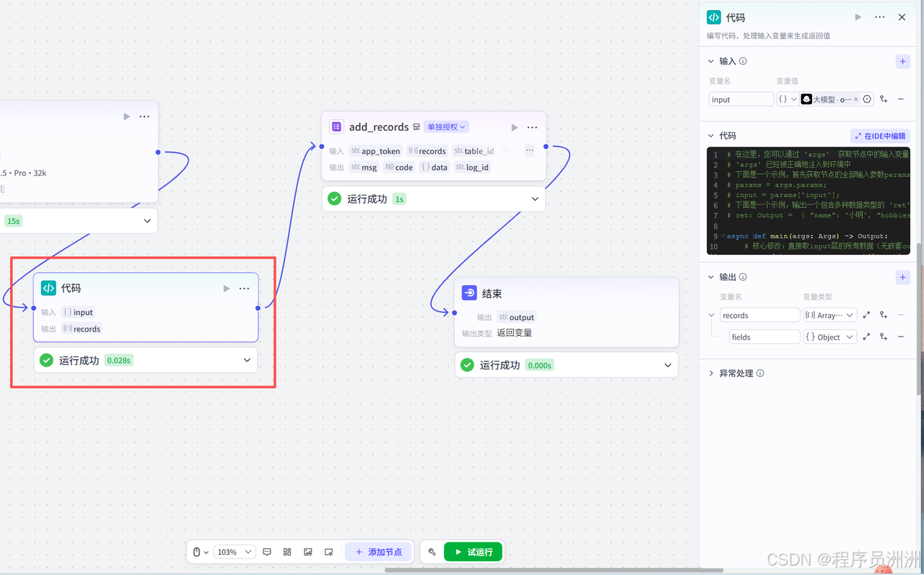Select output tag on 结束 node

[516, 317]
